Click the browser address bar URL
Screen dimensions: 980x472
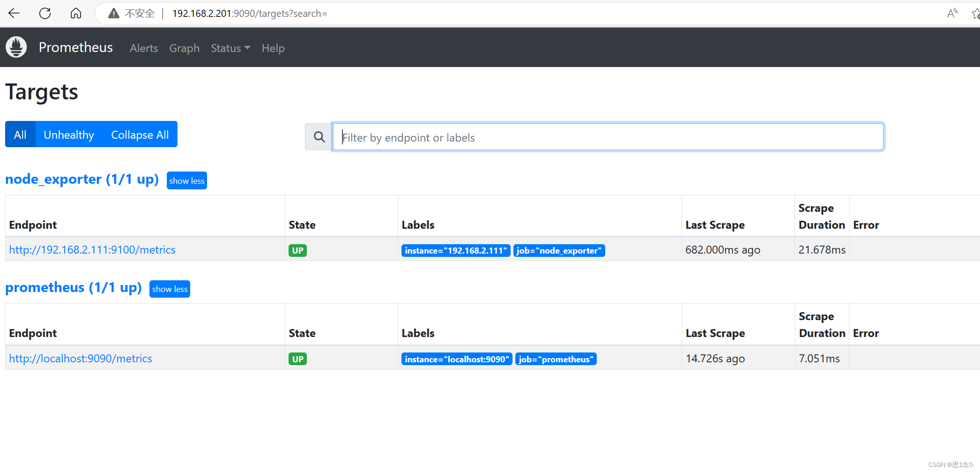[250, 14]
